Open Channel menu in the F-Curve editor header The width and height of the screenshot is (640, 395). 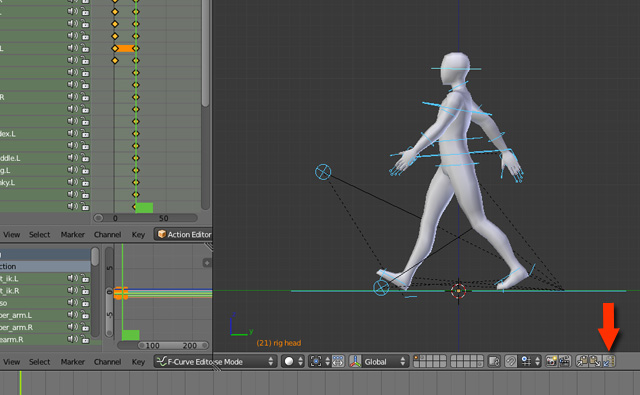point(107,362)
